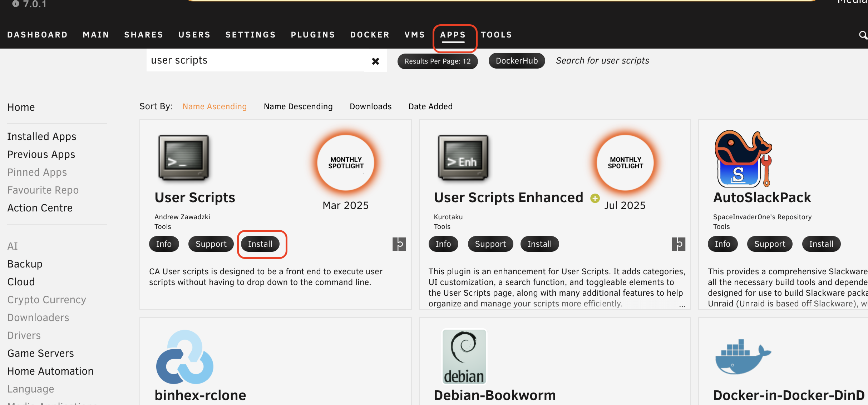The height and width of the screenshot is (405, 868).
Task: Open the Plugins tab
Action: [313, 35]
